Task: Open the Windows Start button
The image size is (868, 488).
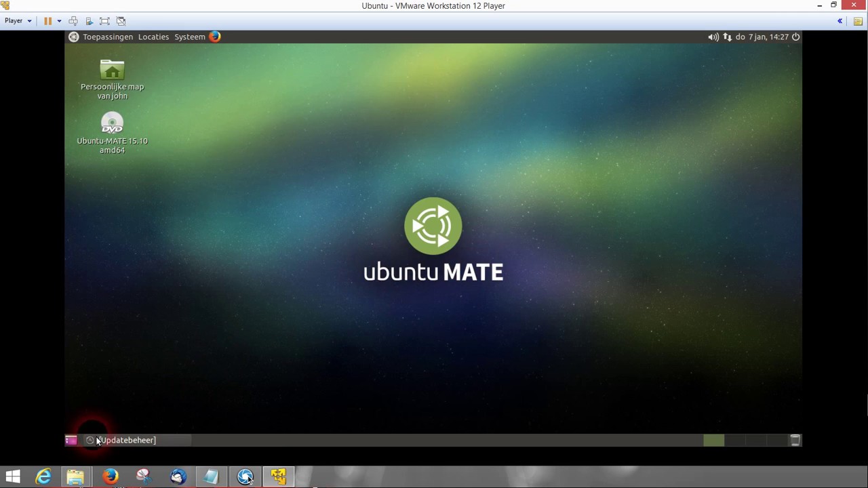Action: 13,477
